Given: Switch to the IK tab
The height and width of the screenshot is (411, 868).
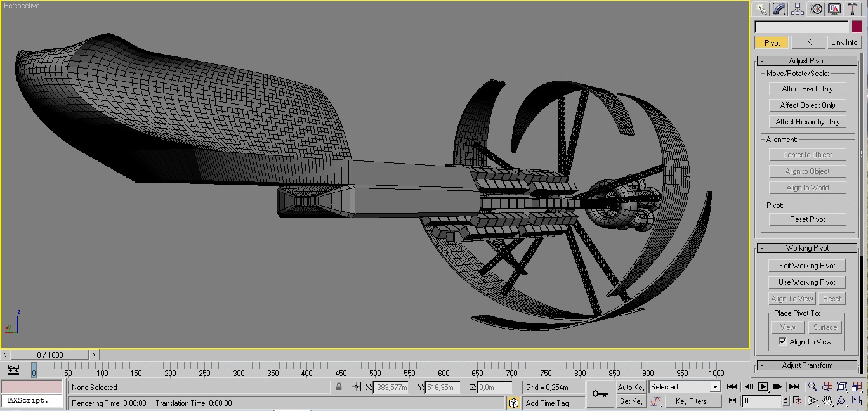Looking at the screenshot, I should click(x=808, y=42).
